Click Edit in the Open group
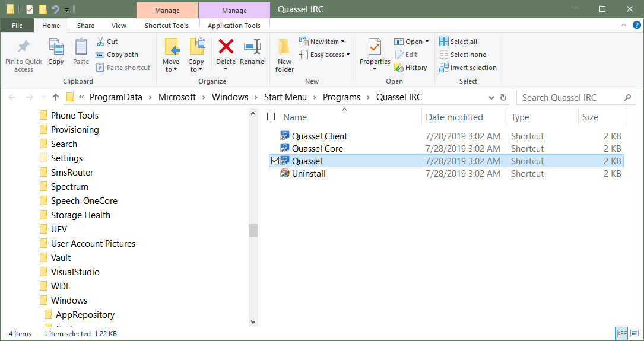 coord(406,55)
